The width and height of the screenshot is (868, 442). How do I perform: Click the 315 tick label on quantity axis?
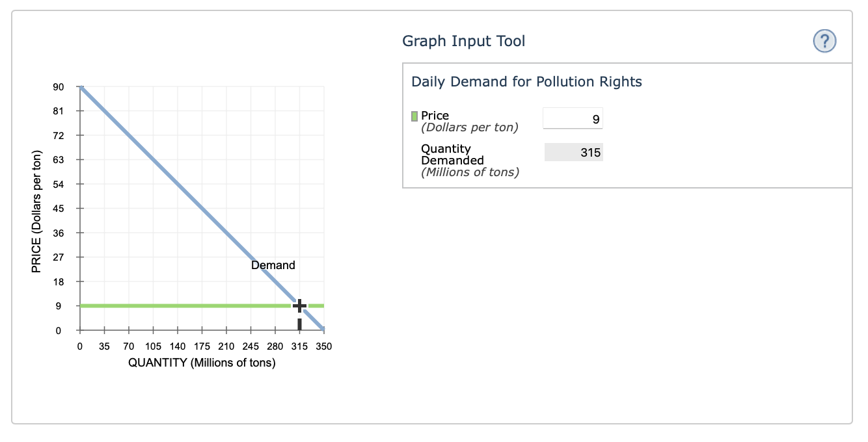coord(299,346)
